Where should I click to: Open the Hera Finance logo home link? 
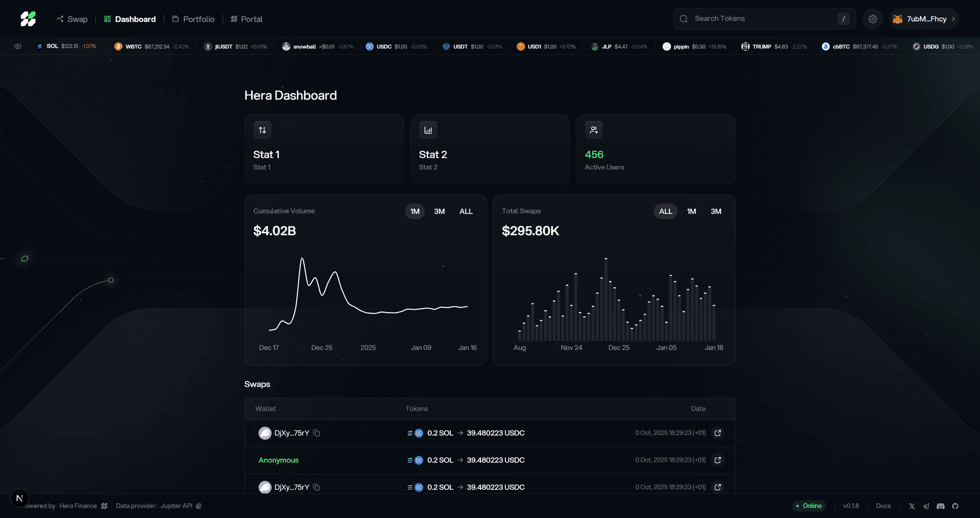27,19
